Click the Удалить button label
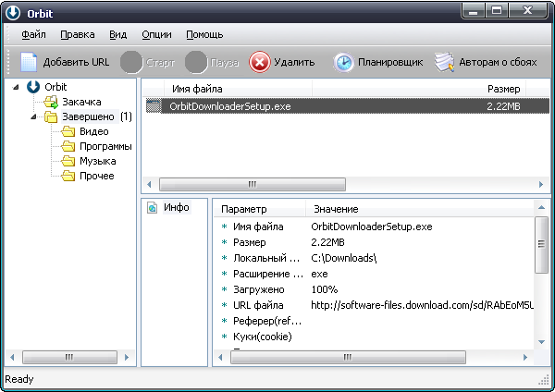This screenshot has height=392, width=555. (294, 62)
